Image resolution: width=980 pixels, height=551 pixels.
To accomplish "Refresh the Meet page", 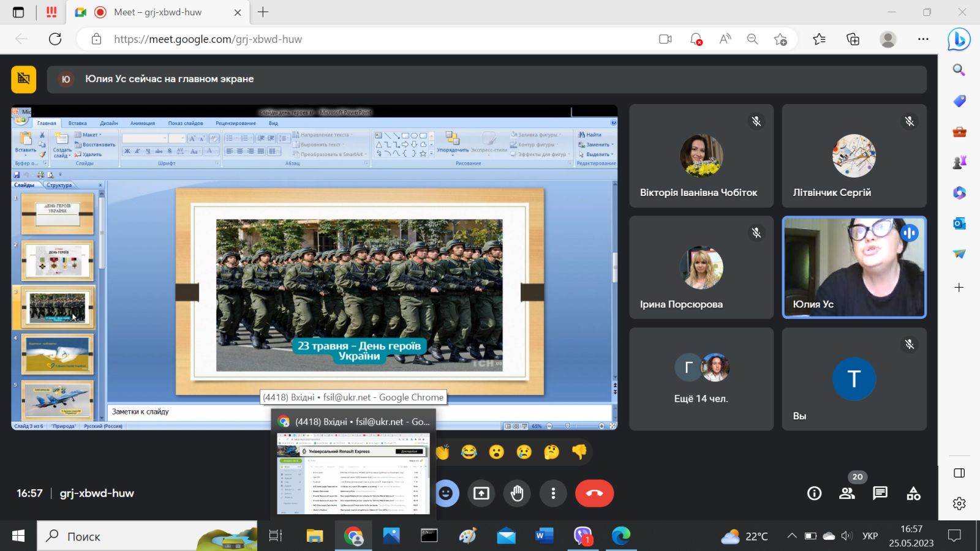I will (55, 39).
